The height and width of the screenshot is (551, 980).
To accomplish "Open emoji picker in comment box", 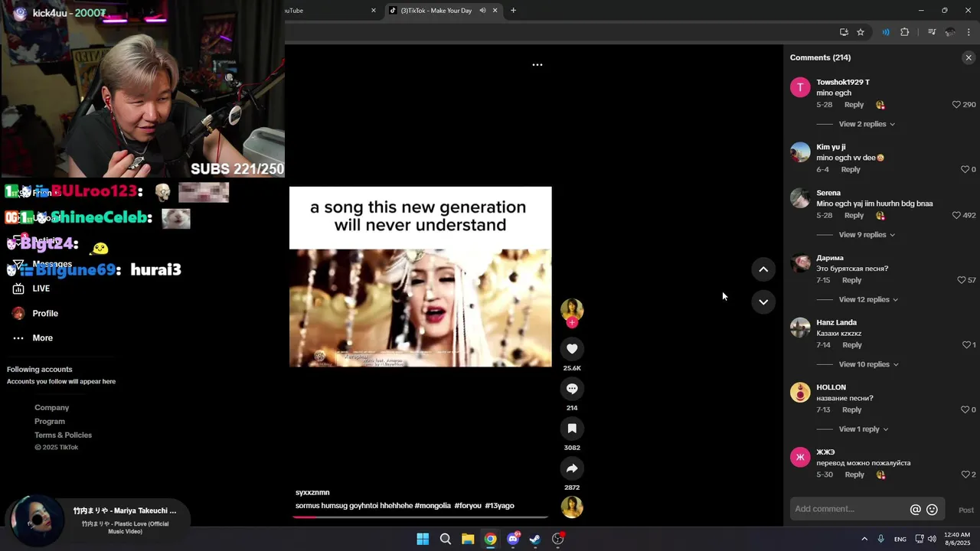I will click(932, 510).
